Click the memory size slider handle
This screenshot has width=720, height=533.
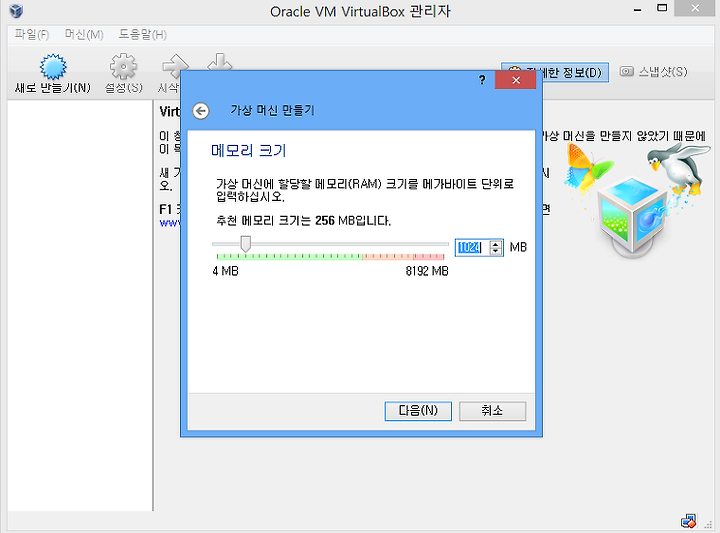246,244
